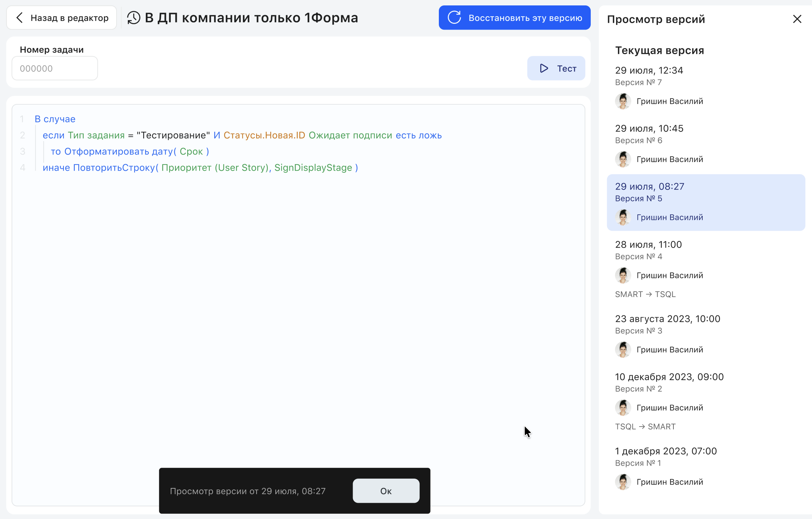
Task: Click the version history clock icon beside the title
Action: [x=133, y=17]
